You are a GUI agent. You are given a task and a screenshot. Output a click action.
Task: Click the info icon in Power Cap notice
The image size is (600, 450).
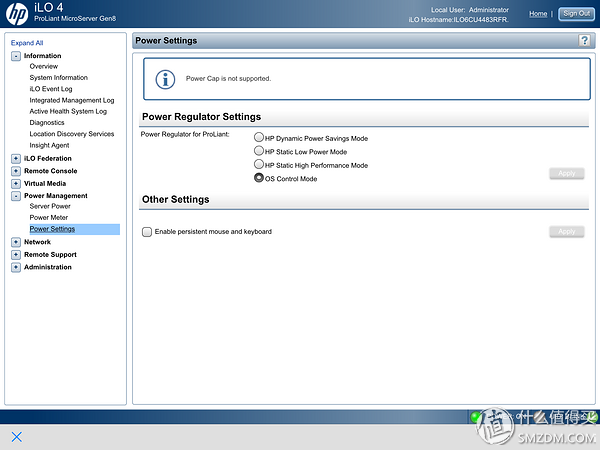pos(165,80)
